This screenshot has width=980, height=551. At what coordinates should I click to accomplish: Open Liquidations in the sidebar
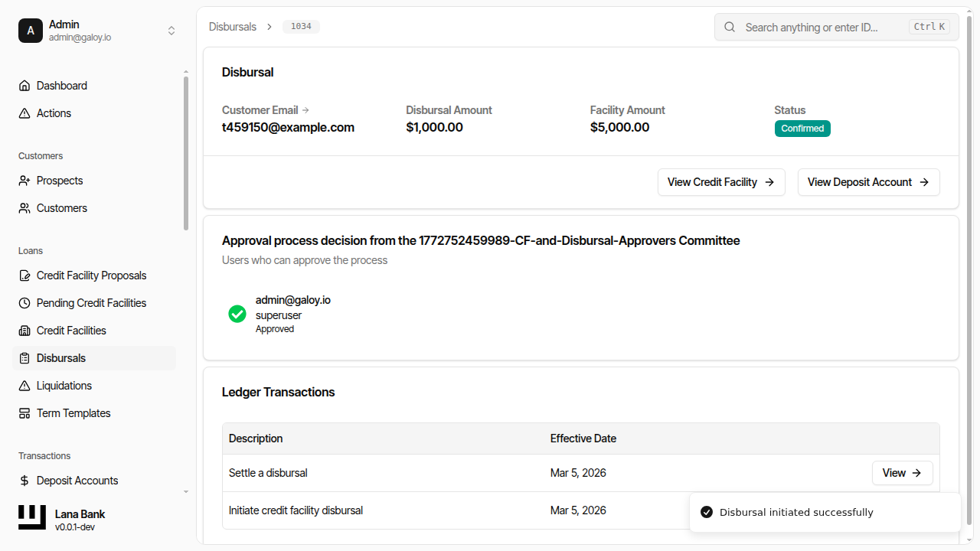point(64,386)
